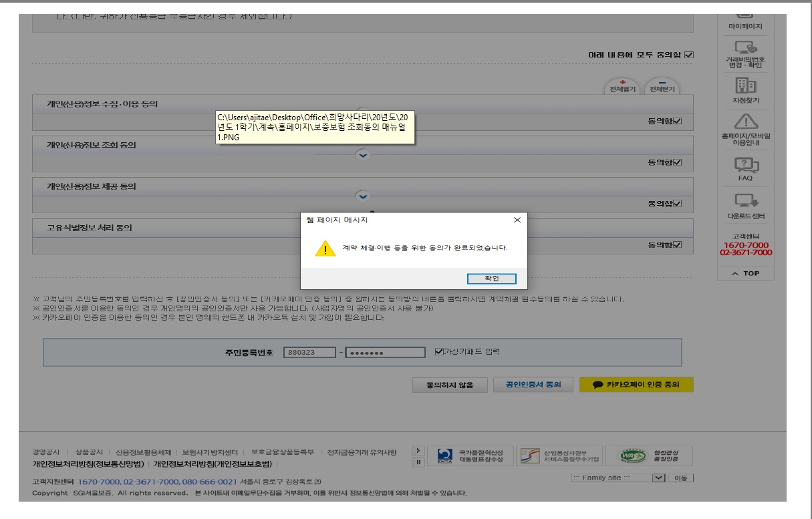This screenshot has width=812, height=519.
Task: Open the 전자금융거래 유의사항 footer link
Action: tap(362, 452)
